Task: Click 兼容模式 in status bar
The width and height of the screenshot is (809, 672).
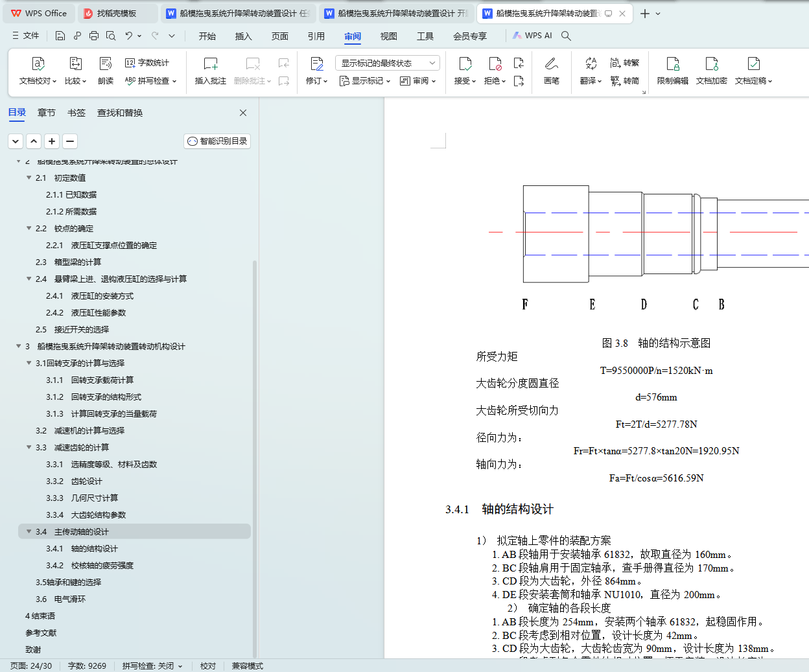Action: tap(248, 666)
